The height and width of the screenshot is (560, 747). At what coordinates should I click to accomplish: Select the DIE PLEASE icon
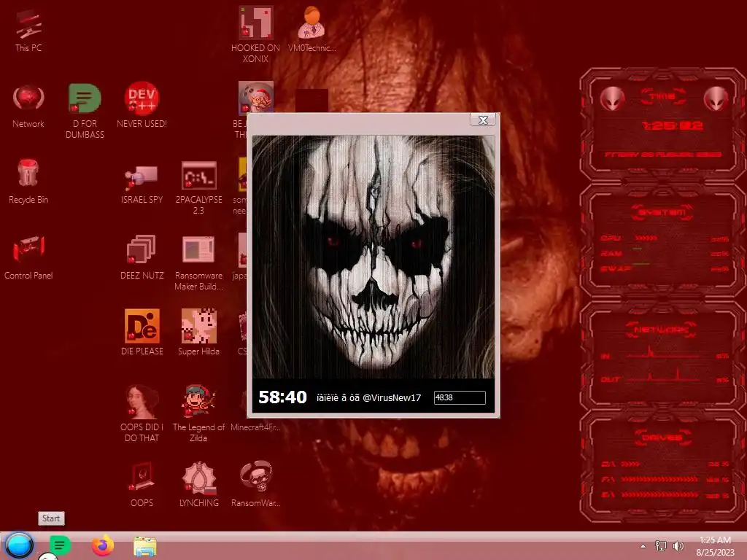point(142,332)
